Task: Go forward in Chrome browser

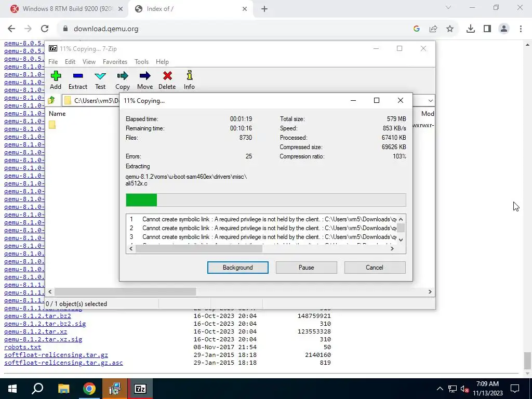Action: tap(28, 29)
